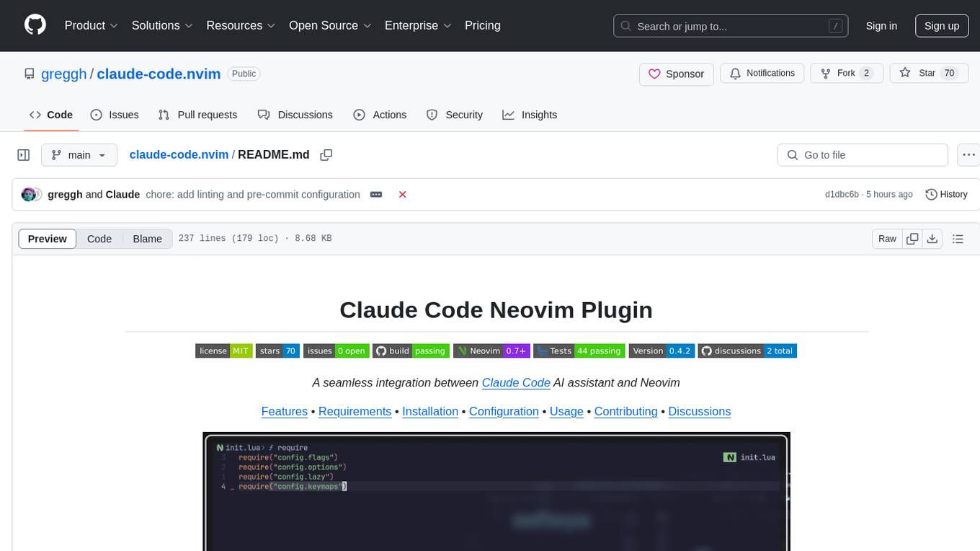980x551 pixels.
Task: Click the discussions 2 total badge
Action: (747, 351)
